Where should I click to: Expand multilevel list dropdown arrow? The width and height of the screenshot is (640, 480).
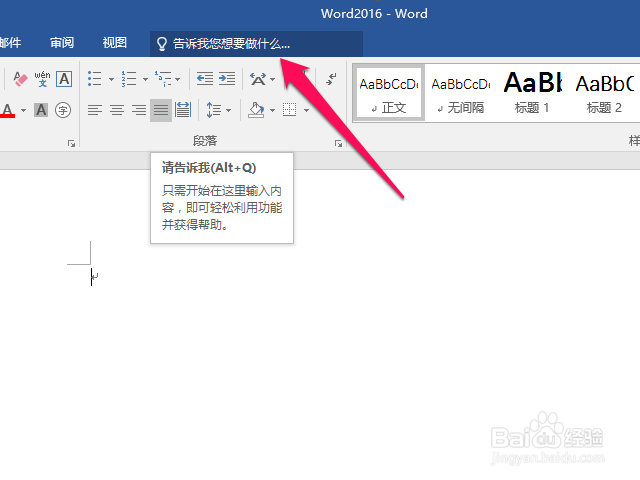pyautogui.click(x=178, y=79)
